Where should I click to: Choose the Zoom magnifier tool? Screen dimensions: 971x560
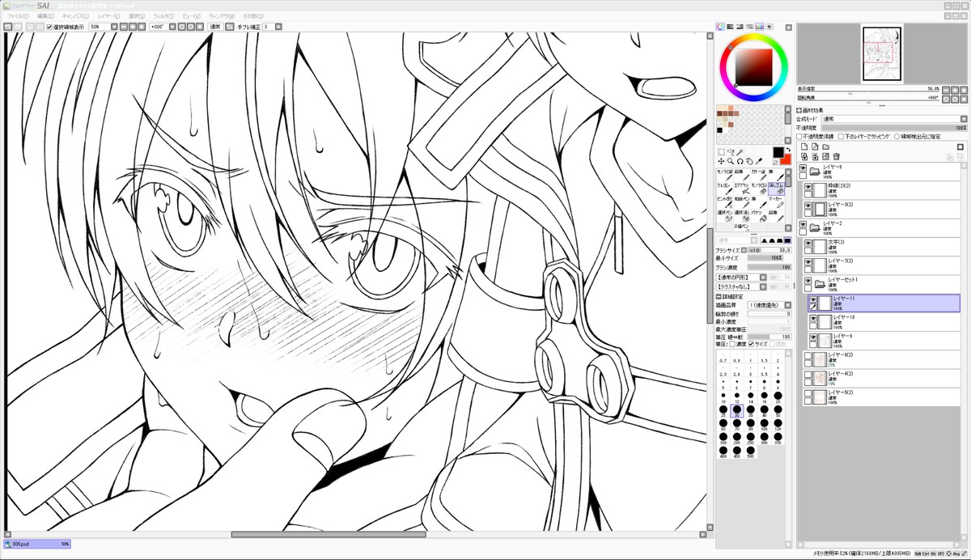click(731, 162)
